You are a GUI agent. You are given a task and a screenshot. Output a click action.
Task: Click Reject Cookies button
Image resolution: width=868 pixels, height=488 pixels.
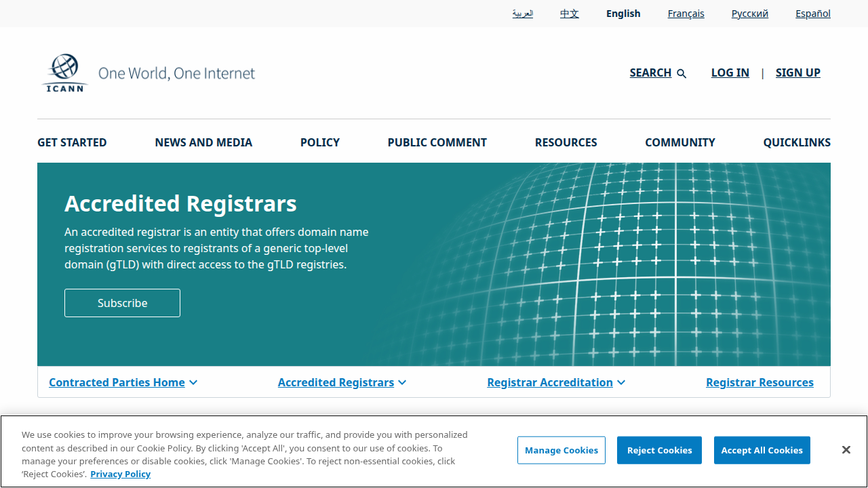(659, 450)
